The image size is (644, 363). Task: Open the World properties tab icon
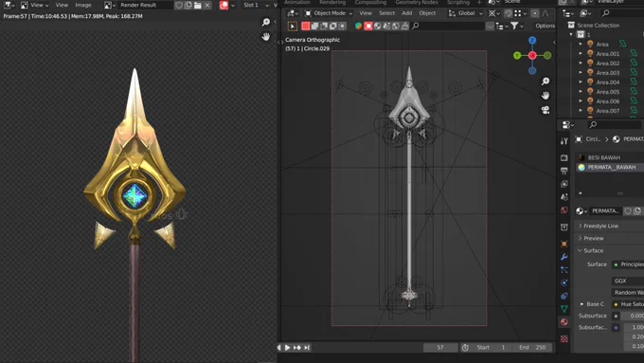click(563, 210)
